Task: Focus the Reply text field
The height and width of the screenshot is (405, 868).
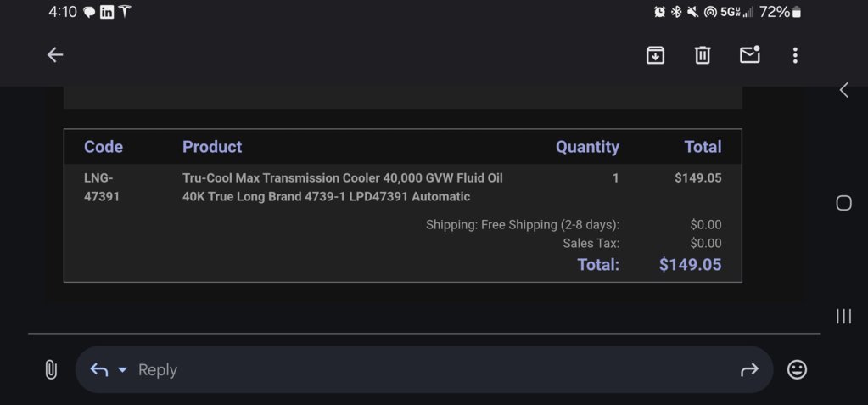Action: 424,369
